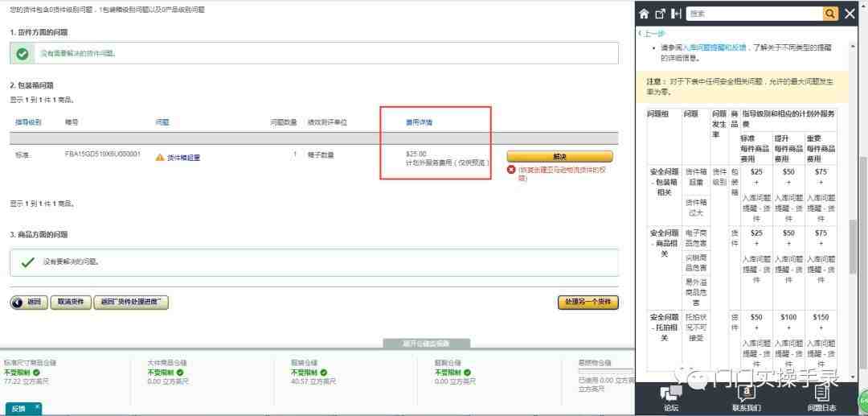The image size is (868, 416).
Task: Click 电子商品危害 table cell
Action: [696, 238]
